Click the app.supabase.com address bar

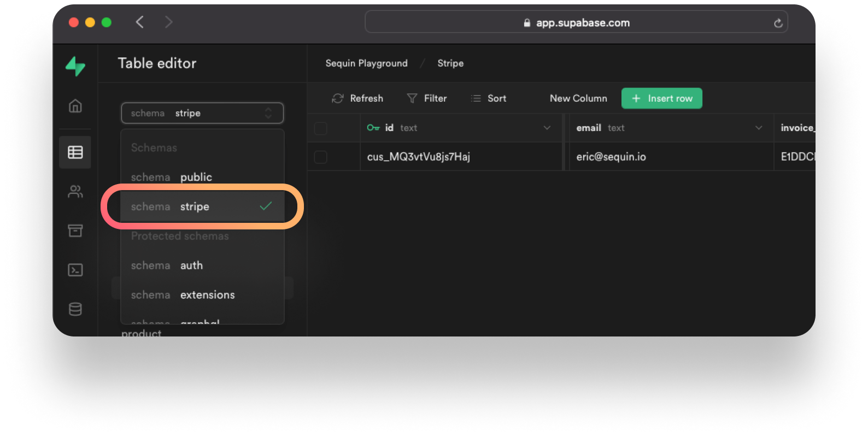click(x=576, y=22)
